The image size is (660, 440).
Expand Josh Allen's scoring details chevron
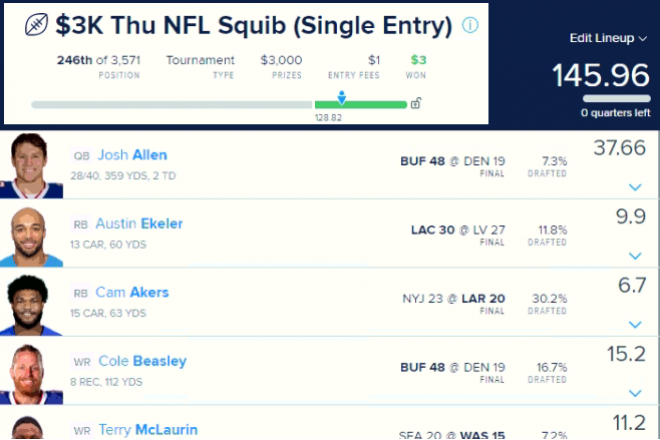[x=635, y=187]
